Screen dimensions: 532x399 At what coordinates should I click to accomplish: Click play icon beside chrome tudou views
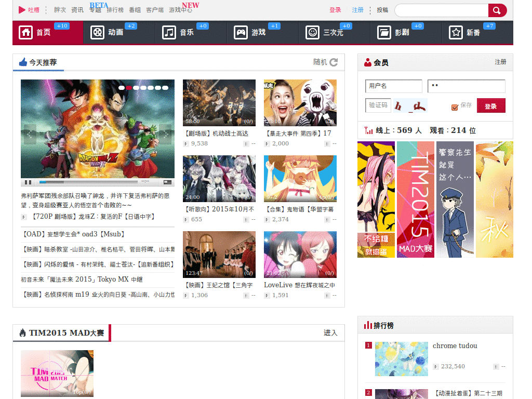(x=436, y=366)
